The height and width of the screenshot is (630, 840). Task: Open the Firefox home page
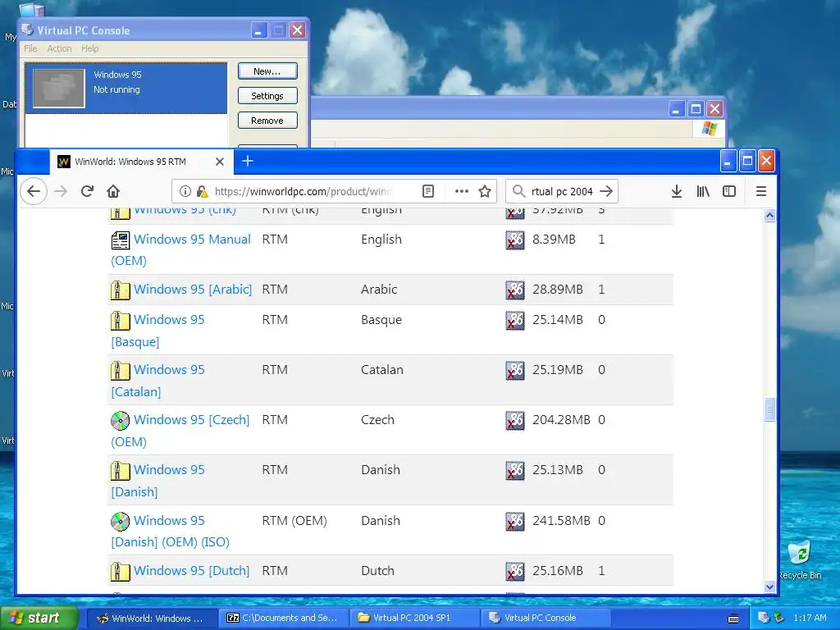tap(113, 191)
